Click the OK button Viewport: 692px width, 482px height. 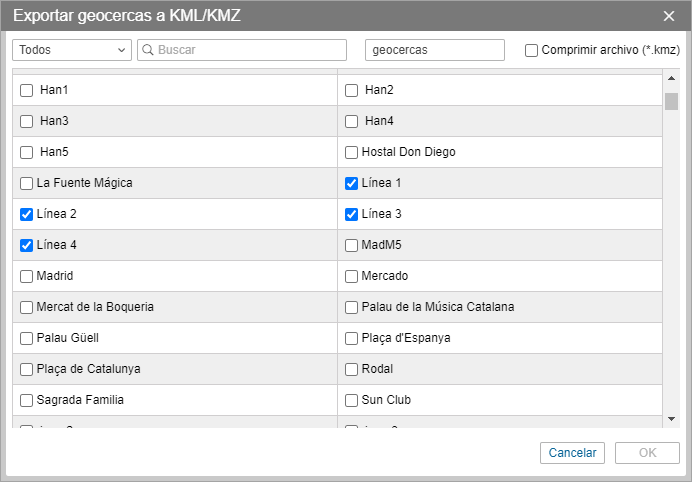[x=647, y=453]
